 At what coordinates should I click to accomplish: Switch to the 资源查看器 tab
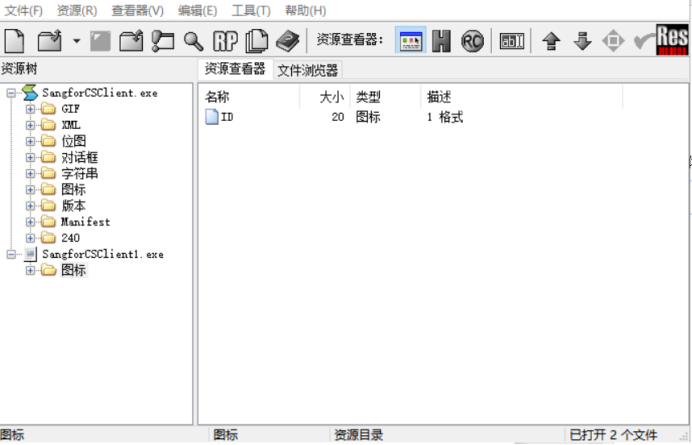(x=235, y=69)
